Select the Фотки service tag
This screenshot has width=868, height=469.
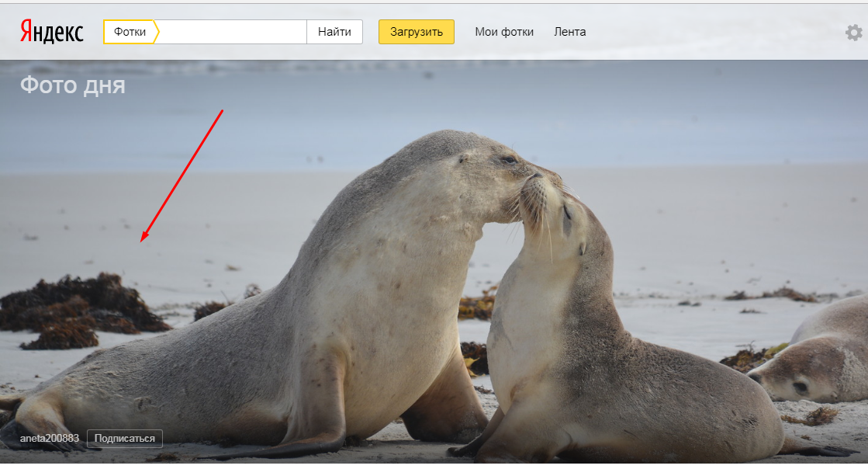pos(130,32)
